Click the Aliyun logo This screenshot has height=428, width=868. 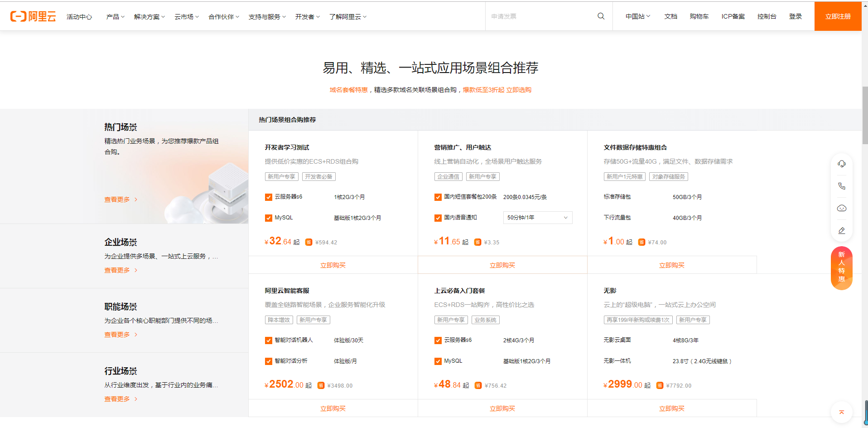(33, 16)
